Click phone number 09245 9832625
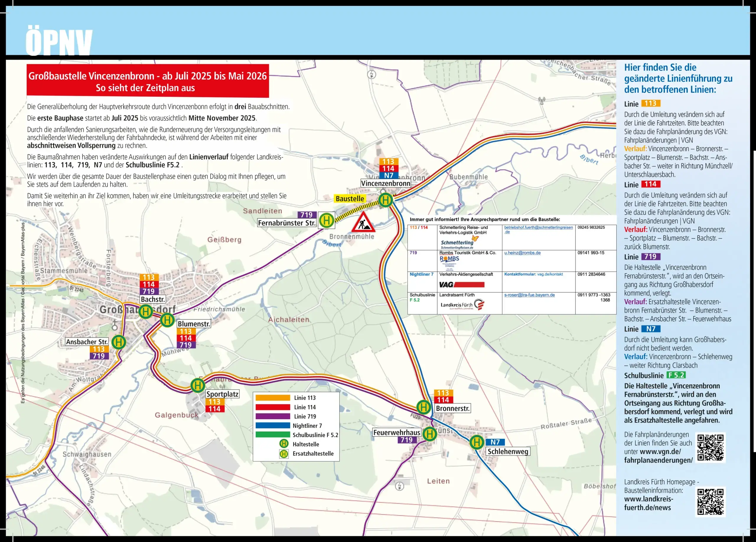This screenshot has width=756, height=542. 591,227
